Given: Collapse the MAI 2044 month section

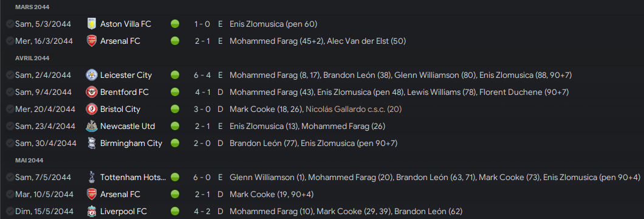Looking at the screenshot, I should click(29, 160).
